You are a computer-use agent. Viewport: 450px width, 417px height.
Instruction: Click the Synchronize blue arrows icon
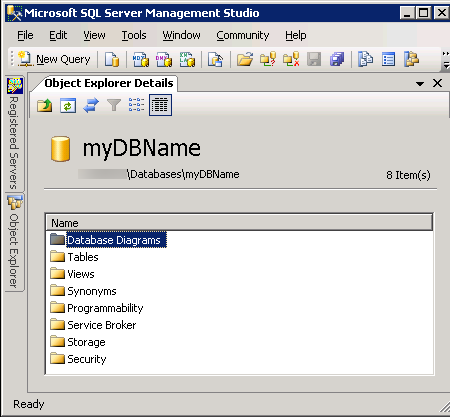[x=91, y=105]
